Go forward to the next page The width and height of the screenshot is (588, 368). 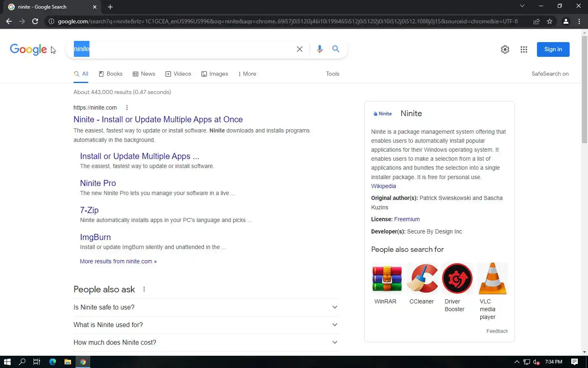click(22, 21)
